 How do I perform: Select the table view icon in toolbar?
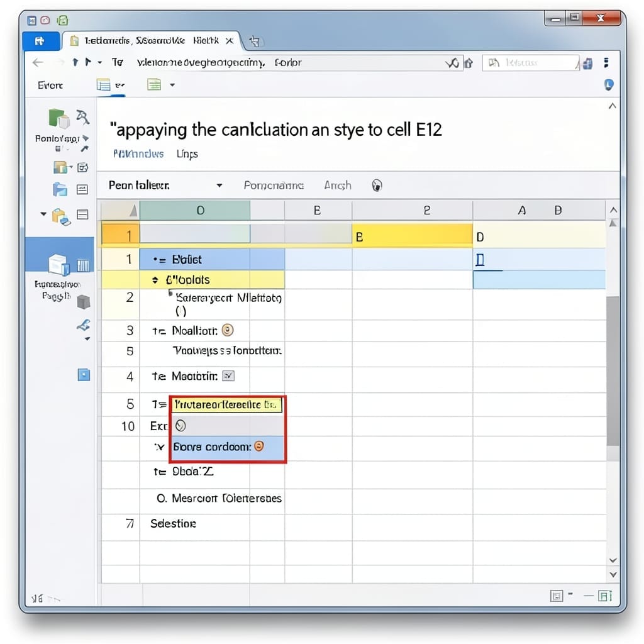click(x=104, y=85)
